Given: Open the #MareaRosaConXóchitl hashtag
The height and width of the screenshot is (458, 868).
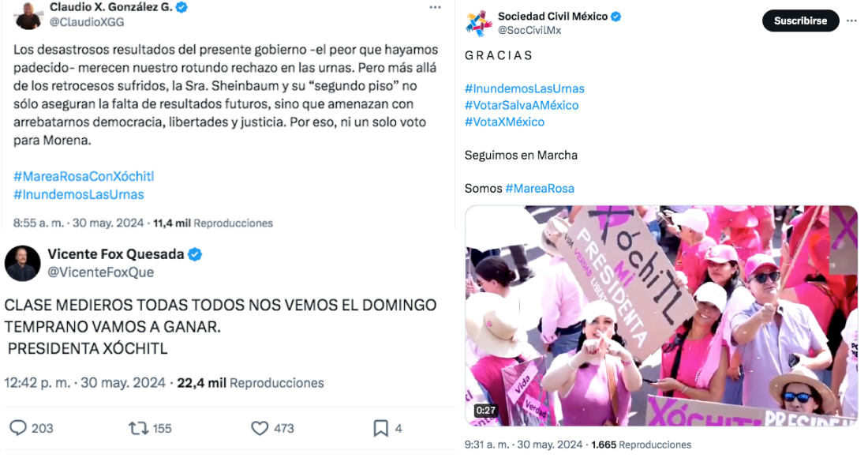Looking at the screenshot, I should point(84,176).
